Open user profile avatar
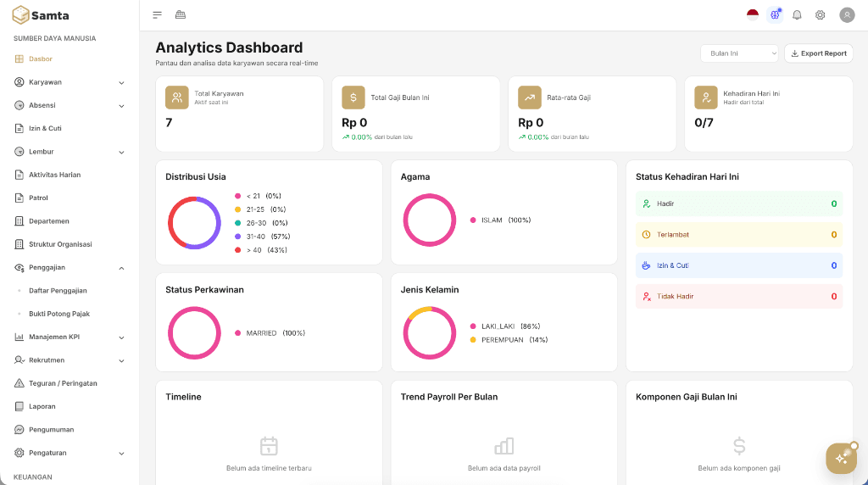Screen dimensions: 868x485 tap(847, 15)
